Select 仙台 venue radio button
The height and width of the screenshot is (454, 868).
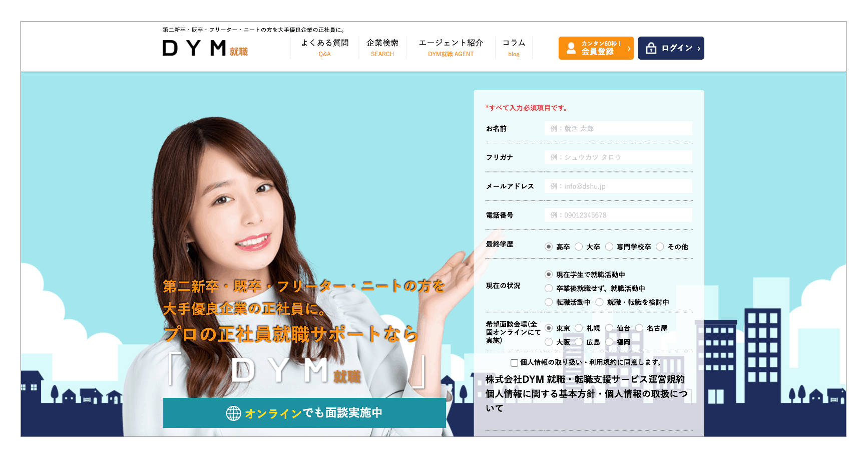coord(609,328)
